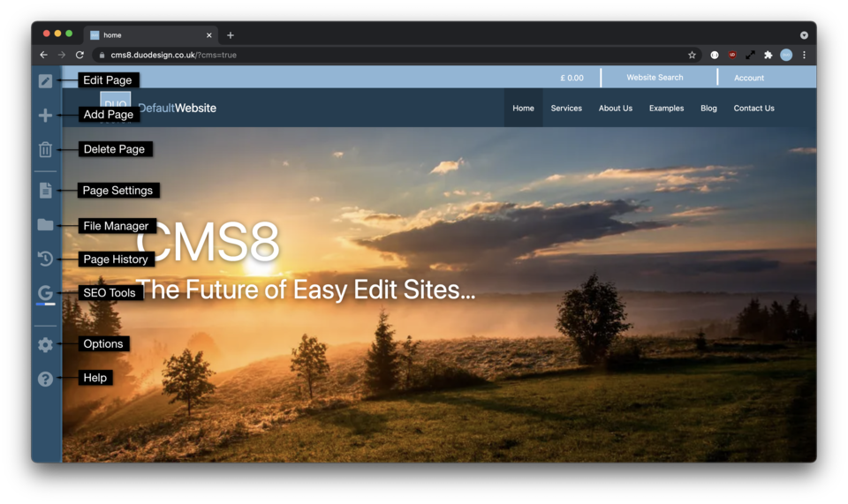Open the About Us menu item

[x=616, y=108]
